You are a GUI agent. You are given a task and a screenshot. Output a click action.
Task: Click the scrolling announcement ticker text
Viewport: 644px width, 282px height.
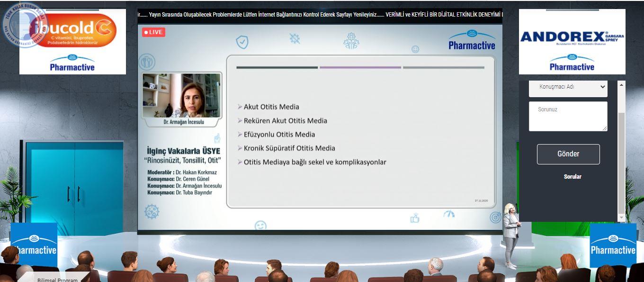click(x=320, y=15)
